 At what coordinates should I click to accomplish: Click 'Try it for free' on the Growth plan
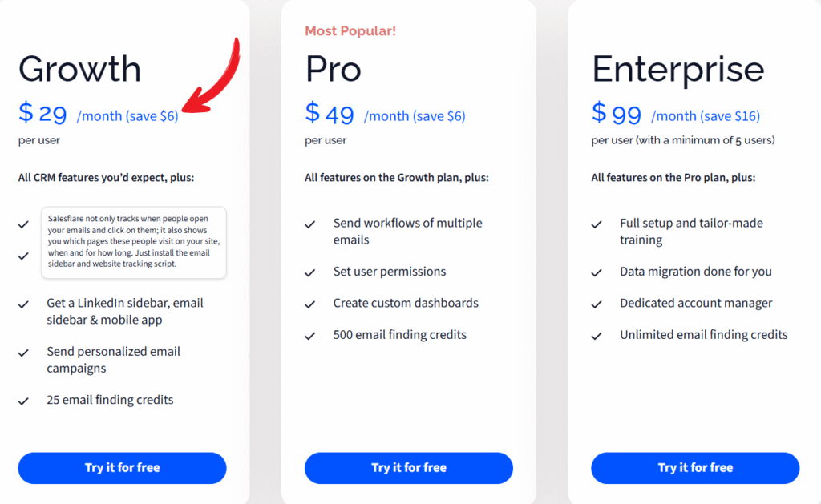coord(121,468)
